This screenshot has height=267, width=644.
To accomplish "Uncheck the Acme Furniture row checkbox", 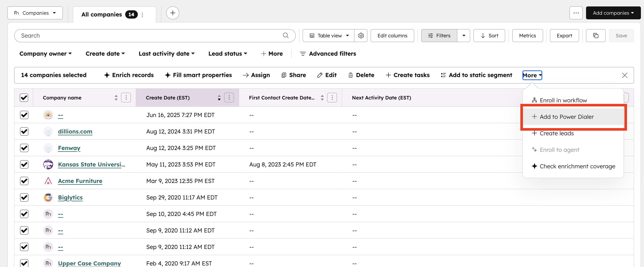I will pos(24,181).
